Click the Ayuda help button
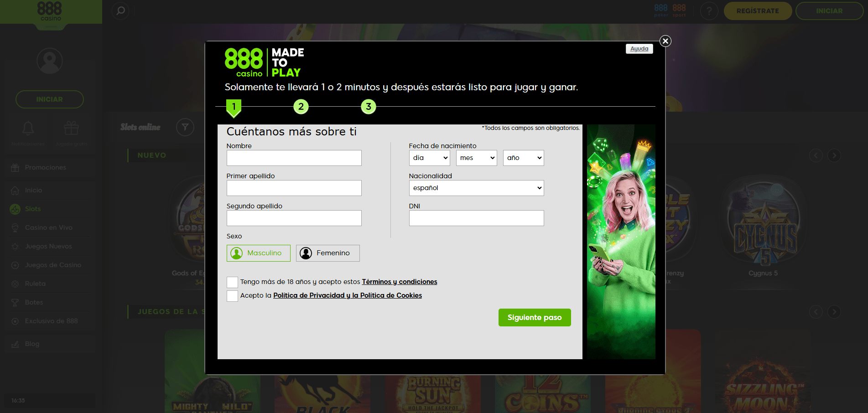Screen dimensions: 868x413 tap(639, 49)
